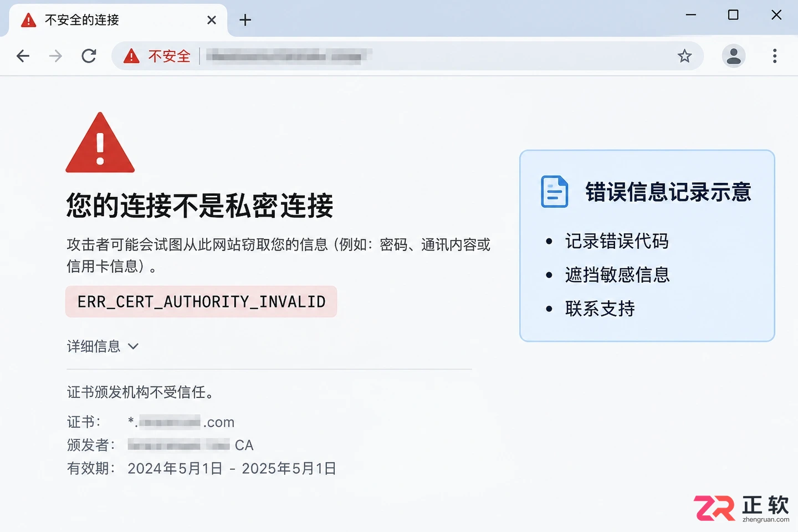Screen dimensions: 798x532
Task: Click the 您的连接不是私密连接 heading
Action: pos(200,206)
